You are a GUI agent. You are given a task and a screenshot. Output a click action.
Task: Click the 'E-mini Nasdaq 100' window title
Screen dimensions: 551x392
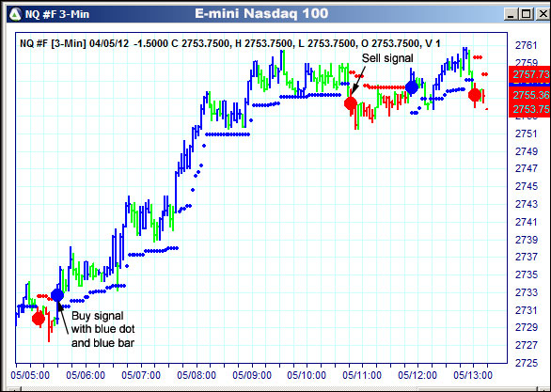click(x=261, y=13)
